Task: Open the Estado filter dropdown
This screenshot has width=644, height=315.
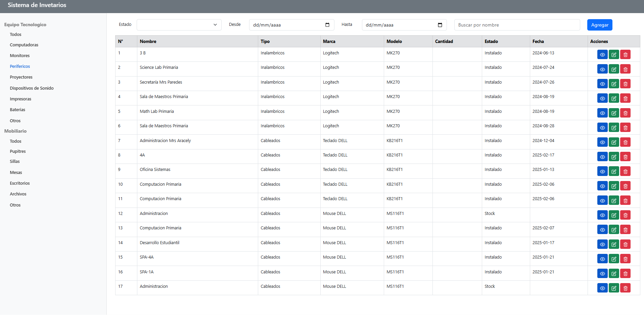Action: 179,25
